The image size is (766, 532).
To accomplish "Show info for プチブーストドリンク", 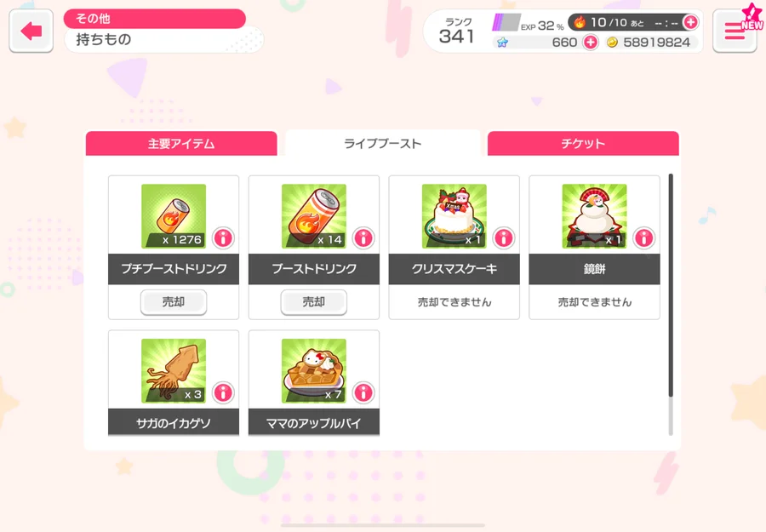I will pos(223,238).
